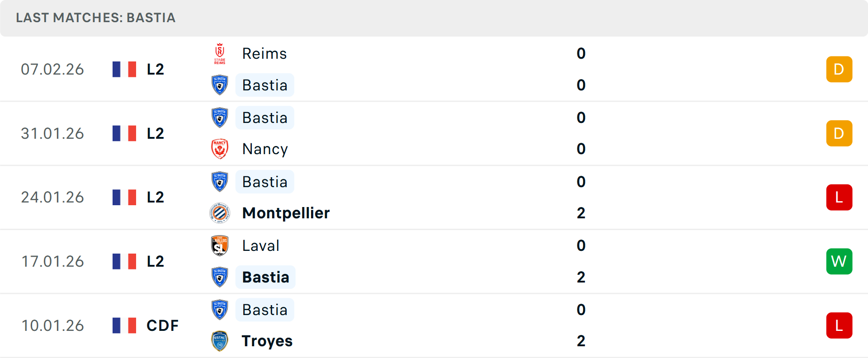This screenshot has width=868, height=358.
Task: Click the red L result indicator for Montpellier
Action: coord(839,197)
